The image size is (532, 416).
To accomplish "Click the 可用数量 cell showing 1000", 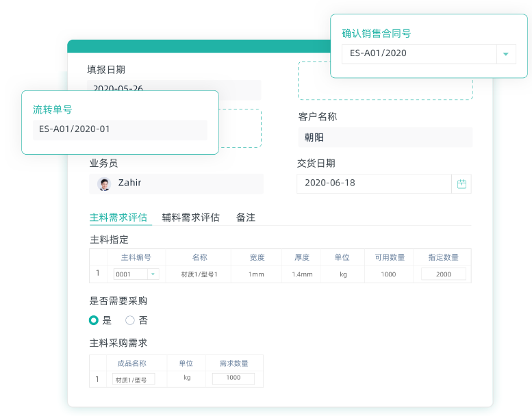I will (x=388, y=274).
